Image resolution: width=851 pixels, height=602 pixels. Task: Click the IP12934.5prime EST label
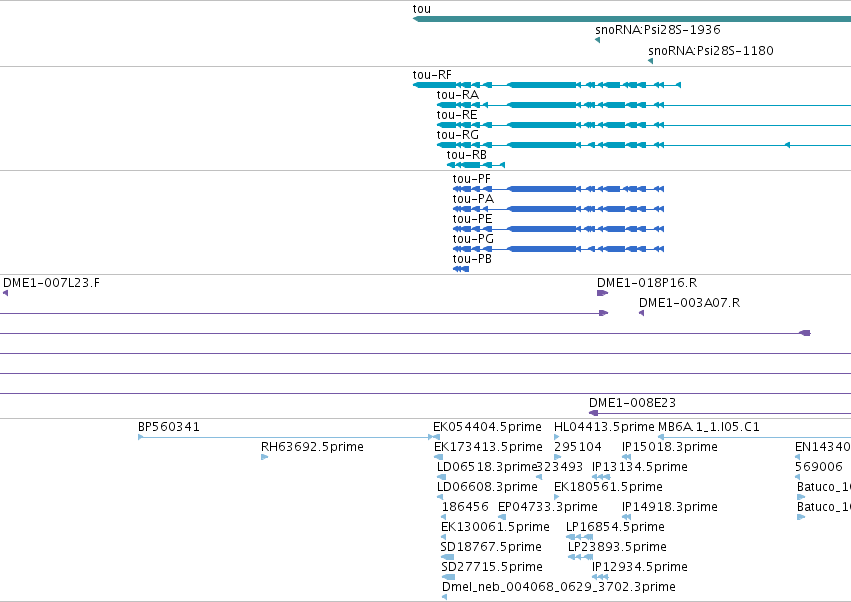(639, 567)
